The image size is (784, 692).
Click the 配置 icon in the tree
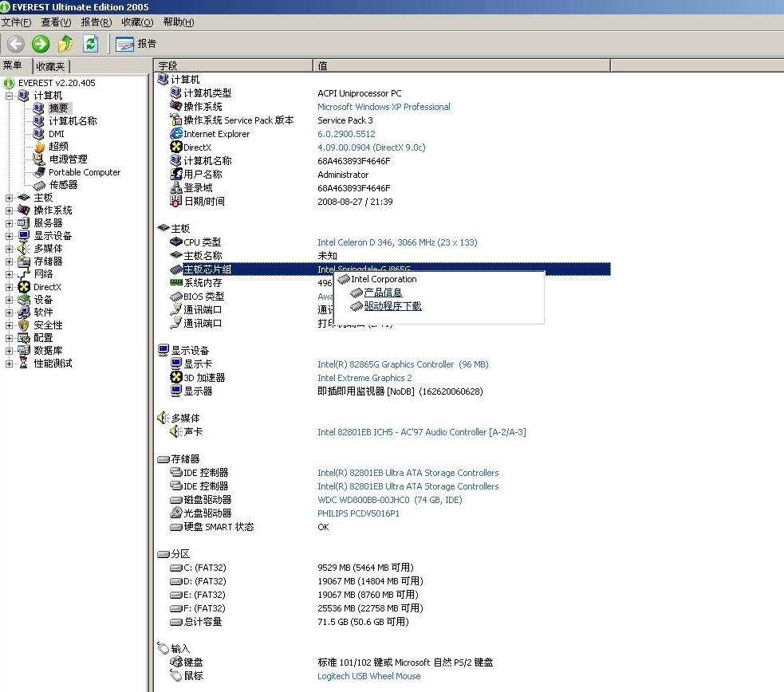pos(23,338)
